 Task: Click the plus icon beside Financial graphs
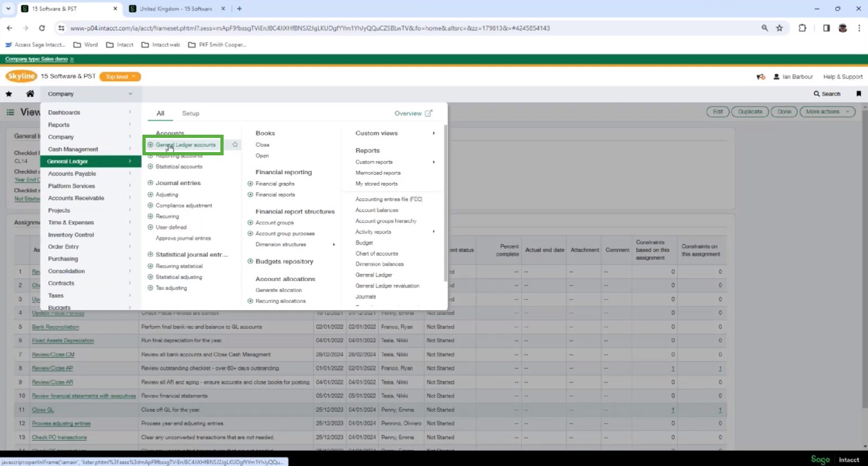[249, 183]
